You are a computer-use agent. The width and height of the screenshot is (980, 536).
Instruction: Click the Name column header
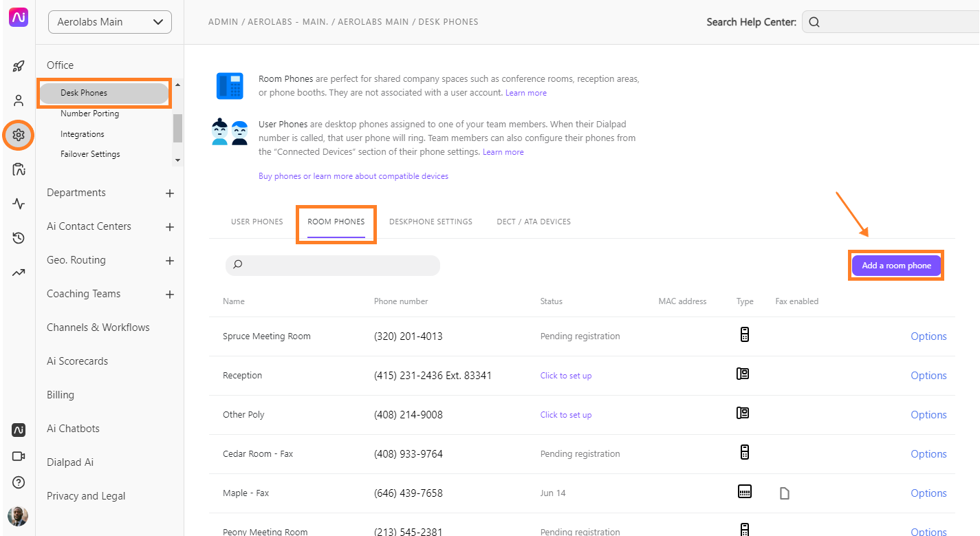pos(234,301)
